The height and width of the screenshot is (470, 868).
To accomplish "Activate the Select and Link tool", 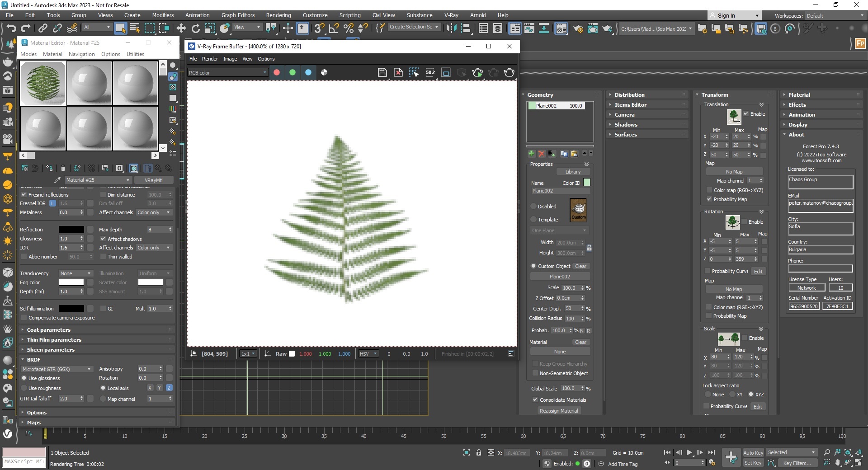I will 42,28.
